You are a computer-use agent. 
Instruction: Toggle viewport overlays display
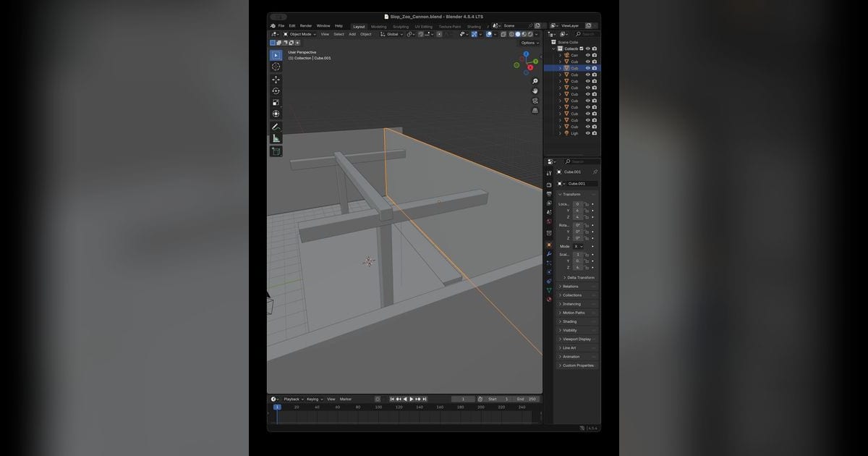tap(490, 34)
